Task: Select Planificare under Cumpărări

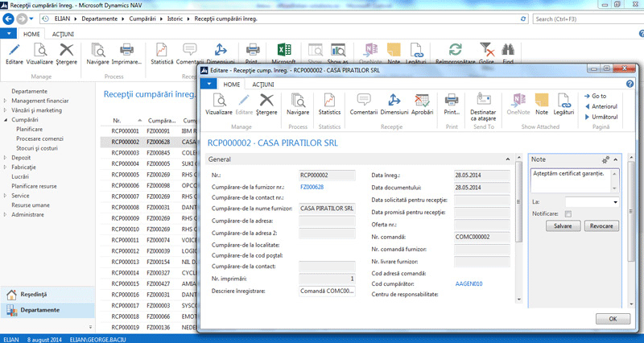Action: [30, 129]
